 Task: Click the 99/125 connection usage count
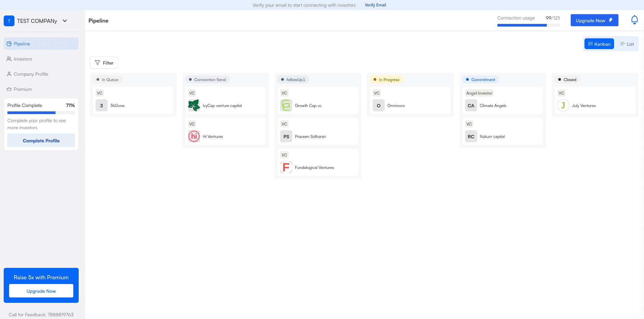[553, 18]
